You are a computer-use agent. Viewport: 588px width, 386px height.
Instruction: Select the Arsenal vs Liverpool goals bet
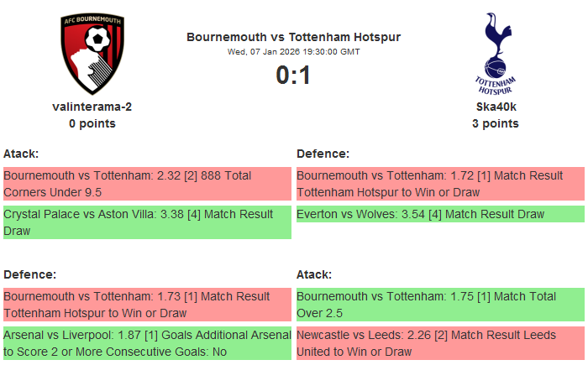[146, 343]
